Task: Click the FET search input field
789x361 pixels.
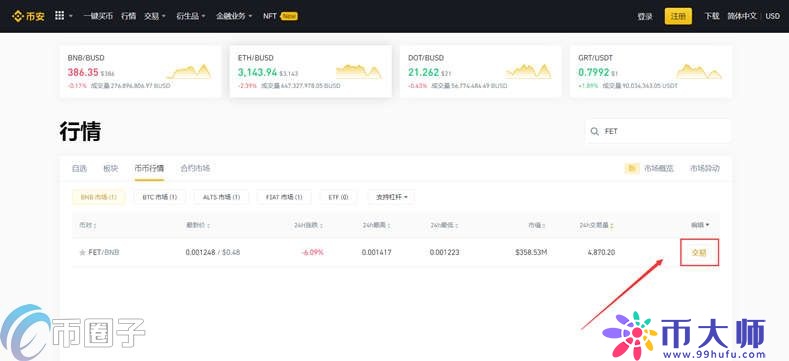Action: [x=658, y=131]
